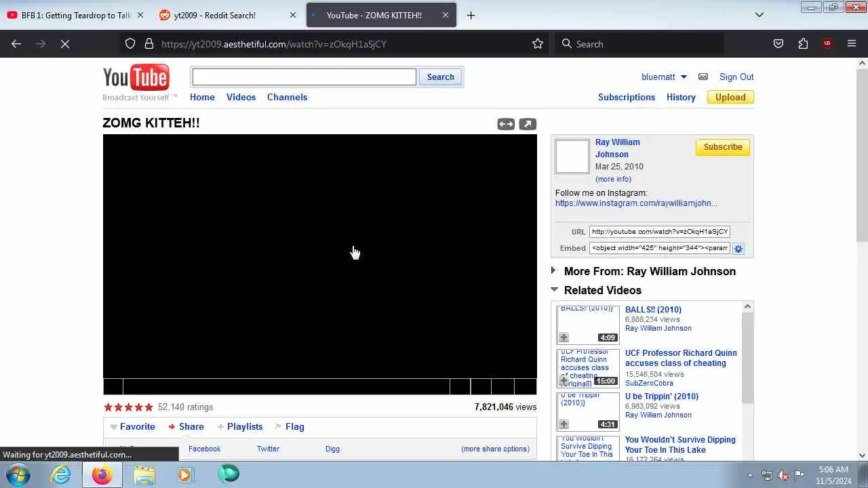Click Sign Out link
This screenshot has height=488, width=868.
pos(736,77)
